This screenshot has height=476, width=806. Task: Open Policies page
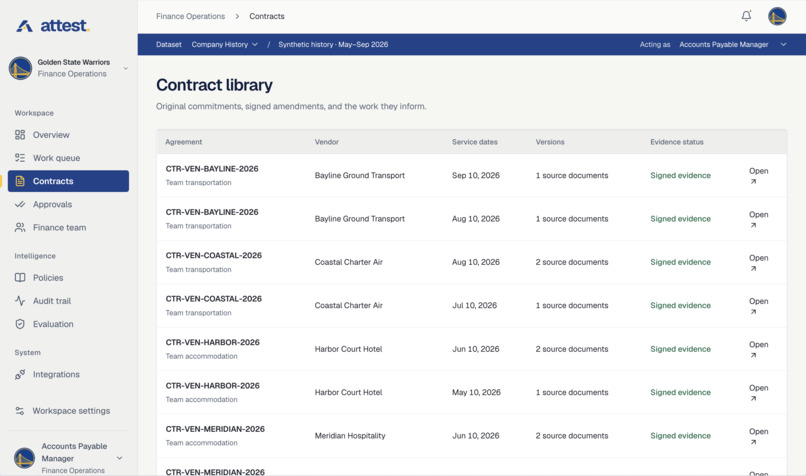click(x=68, y=278)
